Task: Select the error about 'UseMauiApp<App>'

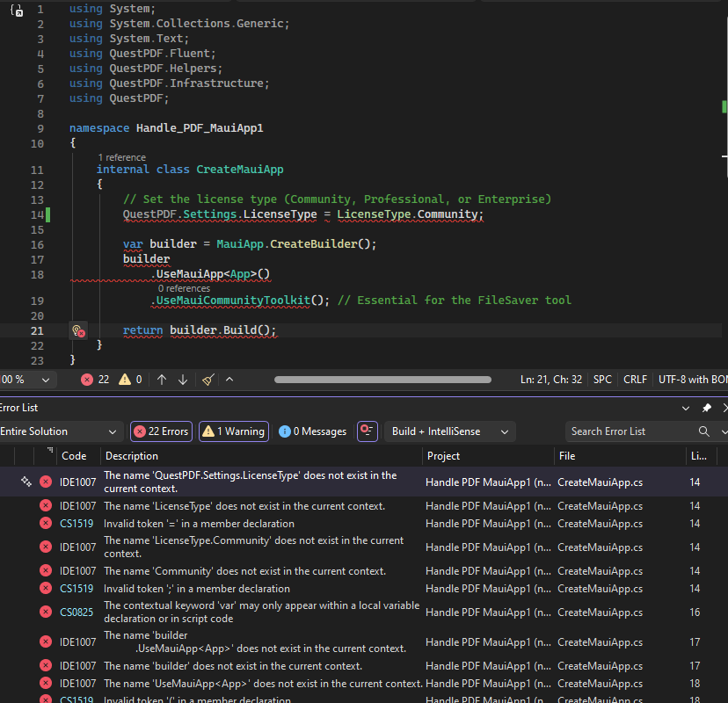Action: point(364,684)
